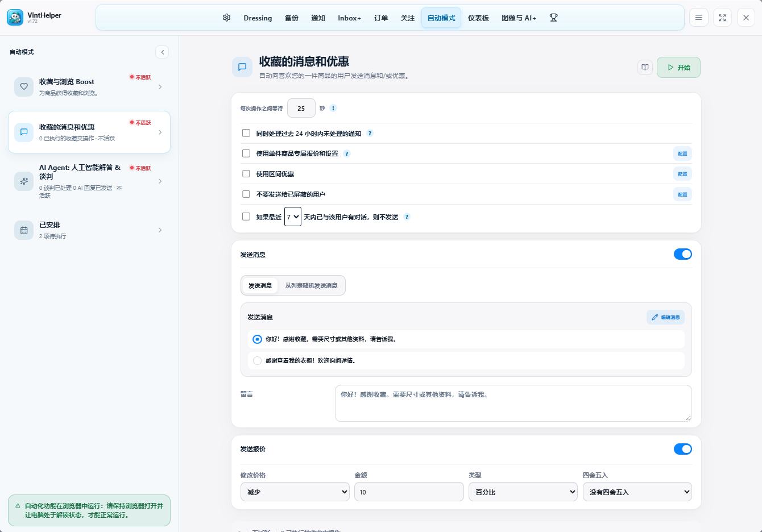The height and width of the screenshot is (532, 762).
Task: Click the heart icon for 收藏与浏览 Boost
Action: [x=24, y=87]
